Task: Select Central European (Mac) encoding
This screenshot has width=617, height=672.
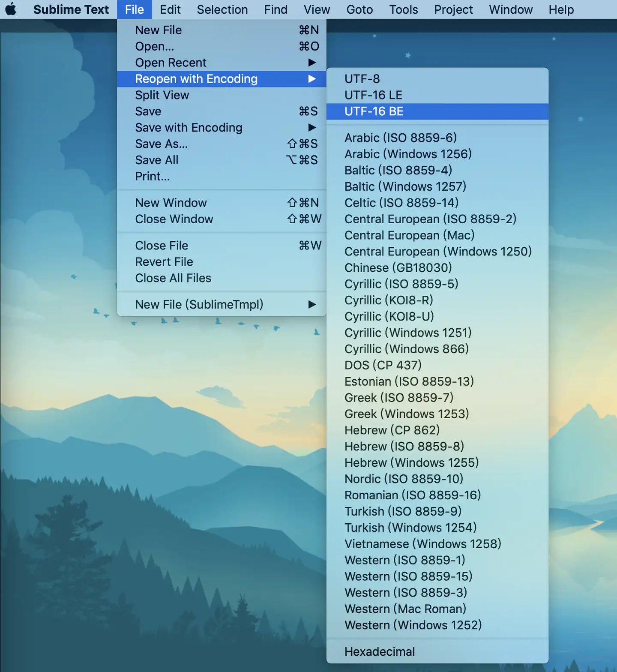Action: click(x=437, y=235)
